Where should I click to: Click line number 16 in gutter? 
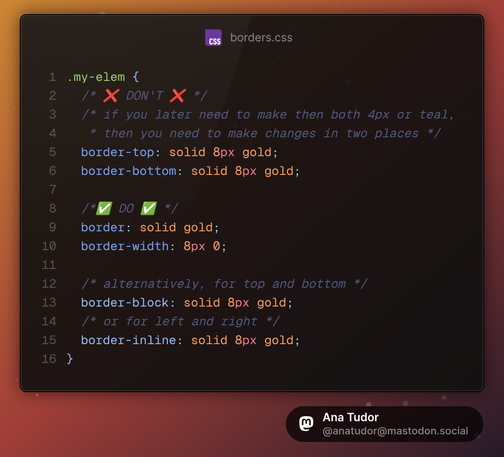point(49,359)
